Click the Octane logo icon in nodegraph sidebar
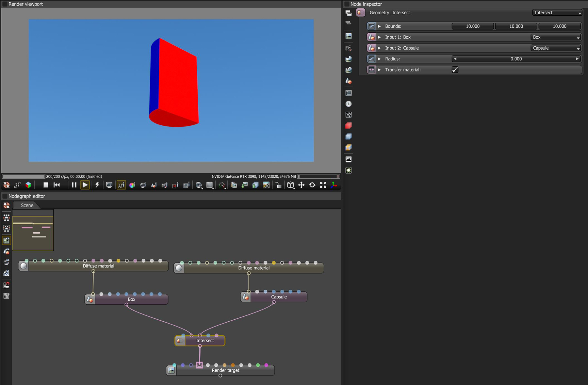Screen dimensions: 588x385 click(x=6, y=205)
